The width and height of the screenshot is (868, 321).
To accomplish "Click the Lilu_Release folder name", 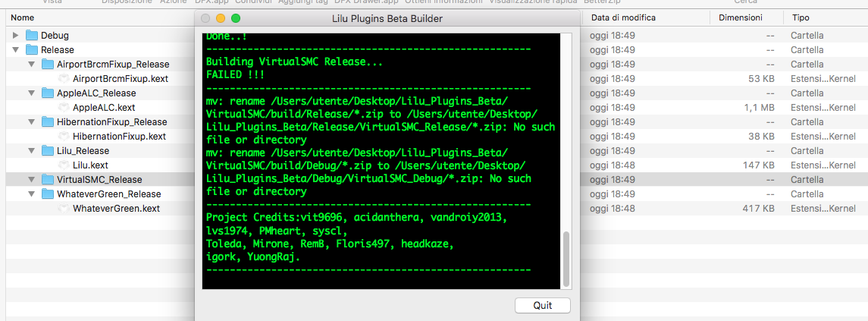I will pyautogui.click(x=83, y=151).
